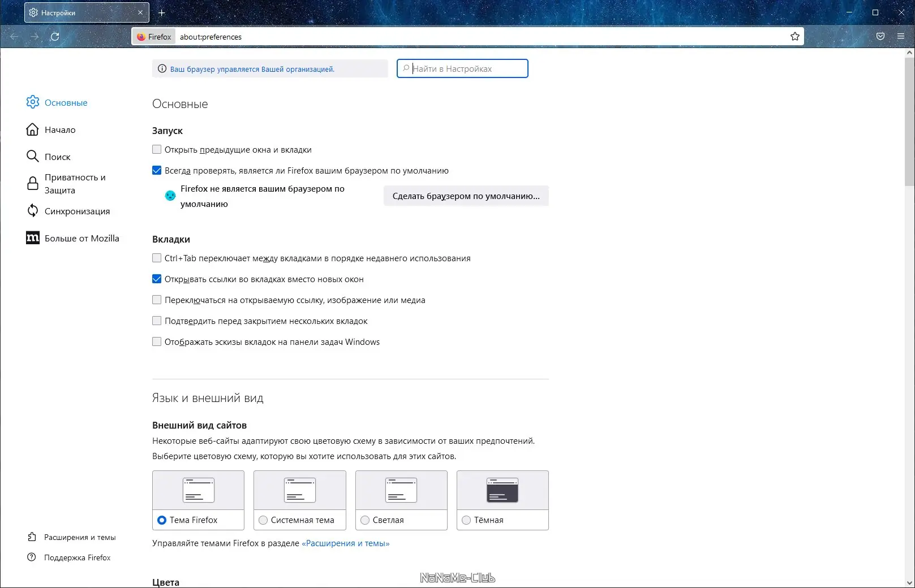Click the sync arrows icon for Синхронизация
This screenshot has height=588, width=915.
(33, 210)
